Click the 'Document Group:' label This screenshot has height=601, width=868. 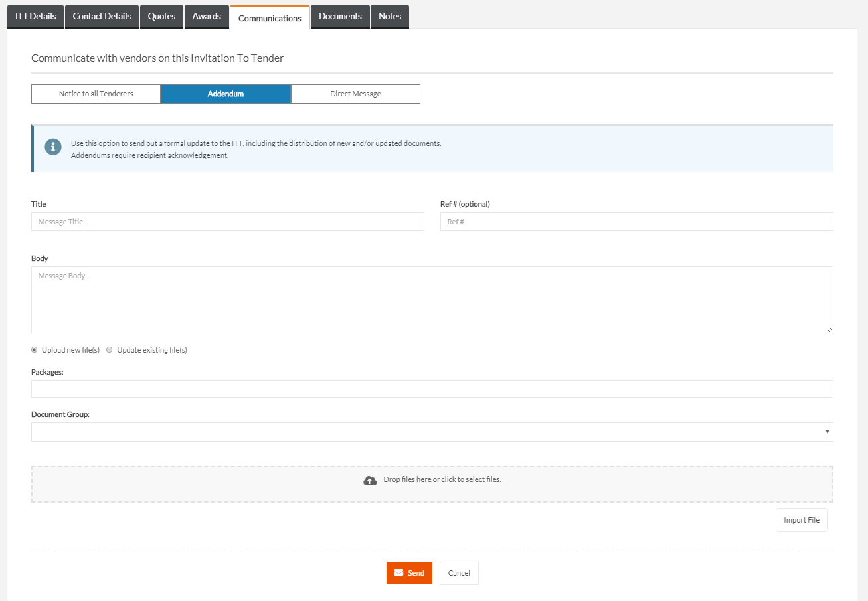(60, 414)
